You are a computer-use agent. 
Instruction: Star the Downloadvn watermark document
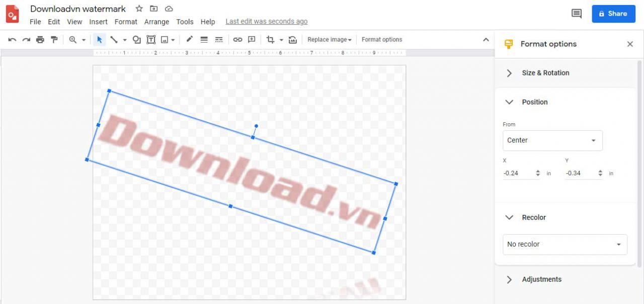tap(139, 9)
